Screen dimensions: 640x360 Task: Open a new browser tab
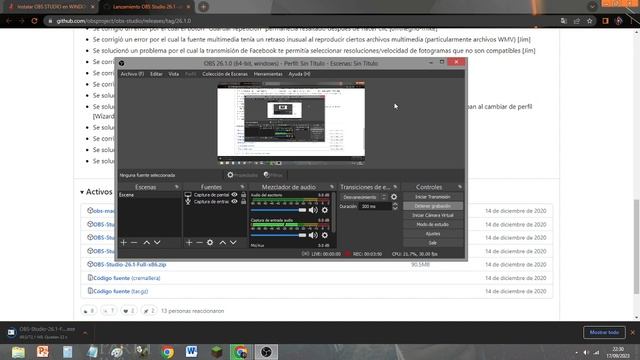click(x=203, y=7)
